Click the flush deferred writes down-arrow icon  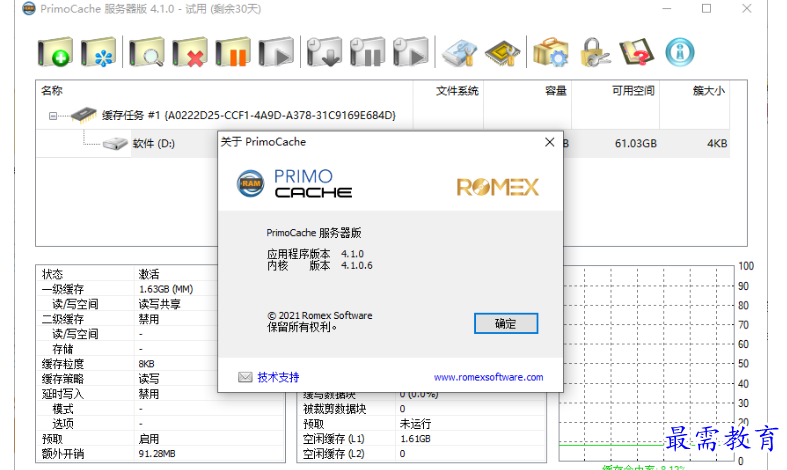coord(324,52)
